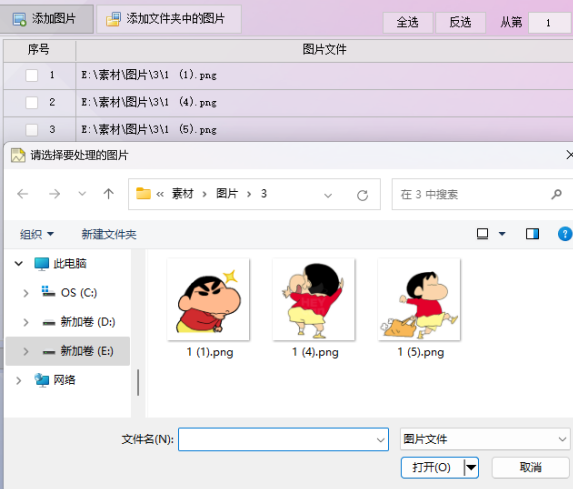The image size is (574, 489).
Task: Open recent locations dropdown chevron
Action: click(x=82, y=194)
